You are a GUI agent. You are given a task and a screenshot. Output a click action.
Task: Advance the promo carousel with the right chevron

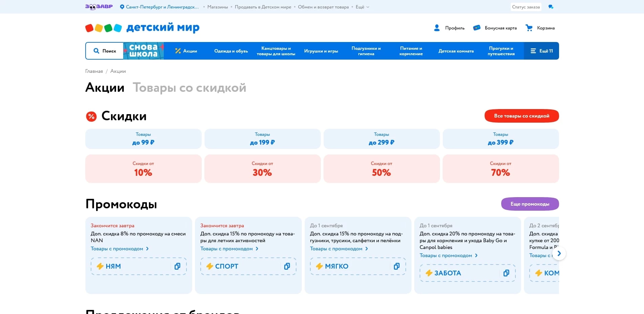(559, 253)
